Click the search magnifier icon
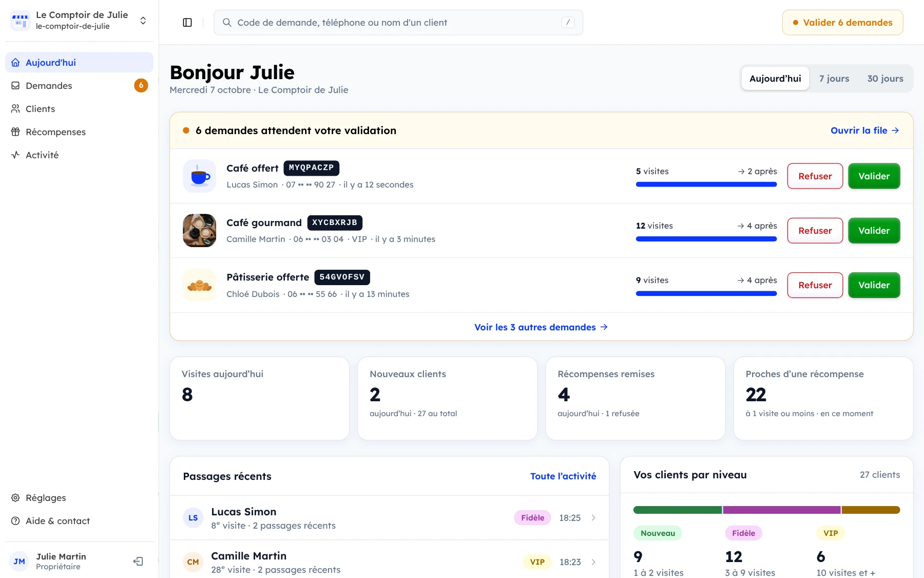924x578 pixels. [227, 23]
